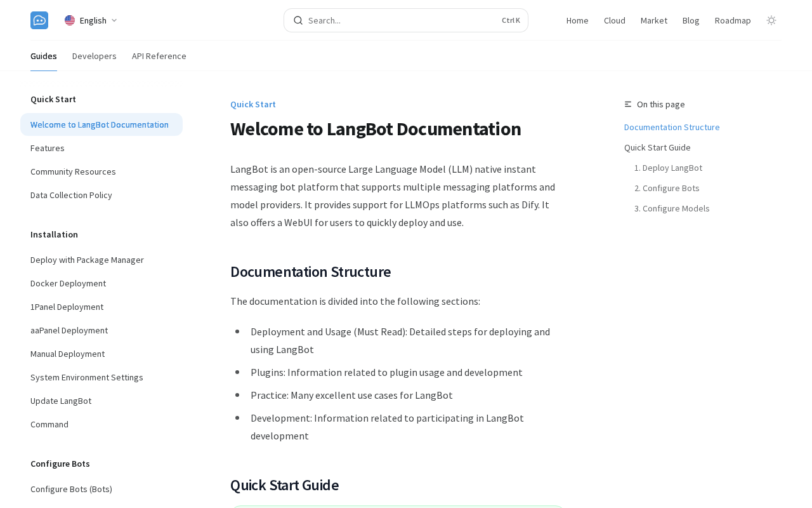Switch to the API Reference tab
Viewport: 812px width, 508px height.
click(x=159, y=56)
